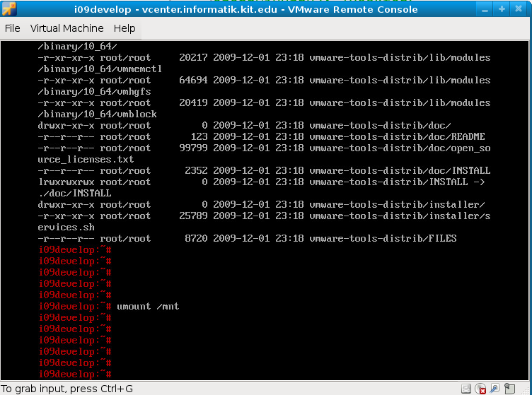Screen dimensions: 532x395
Task: Click the disconnected CD/DVD drive icon
Action: click(480, 389)
